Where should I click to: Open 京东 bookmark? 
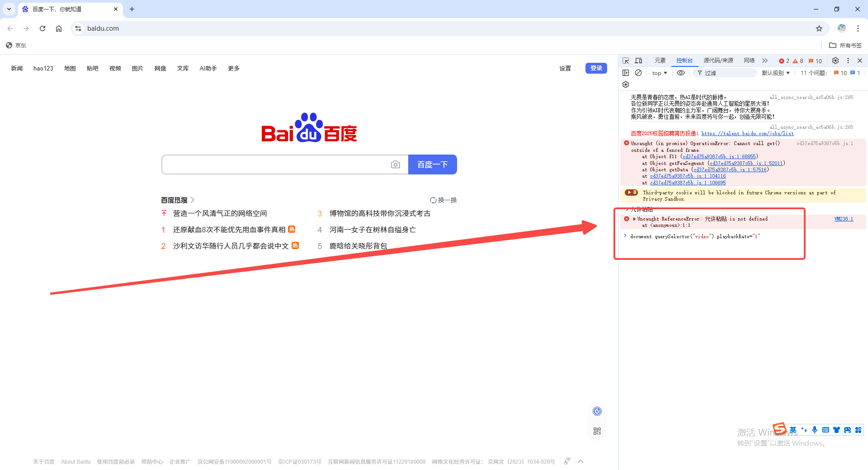click(16, 45)
